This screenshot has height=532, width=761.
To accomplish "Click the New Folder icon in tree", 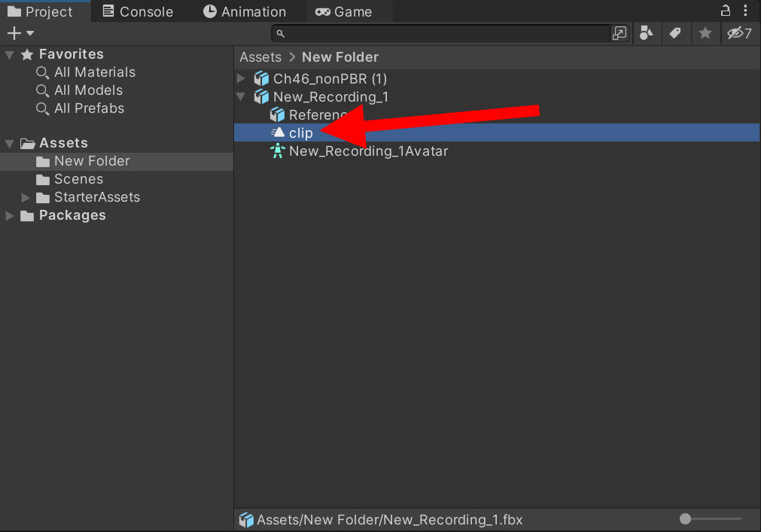I will pos(43,162).
